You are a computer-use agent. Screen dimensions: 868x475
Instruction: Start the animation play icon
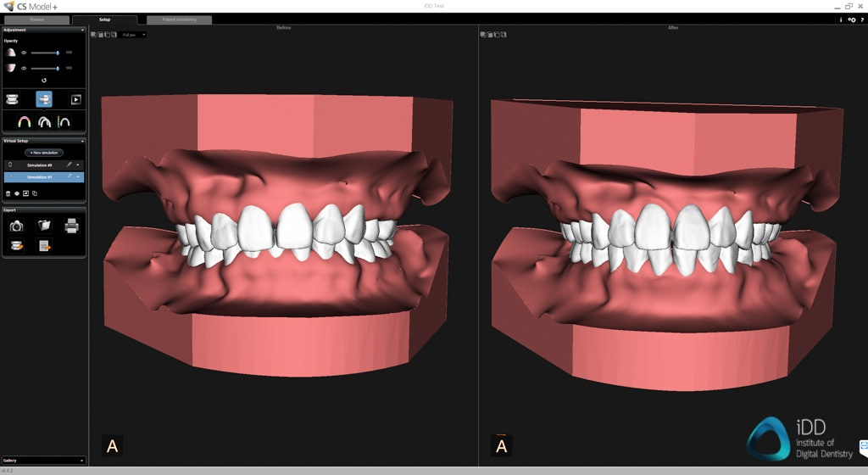click(x=75, y=99)
